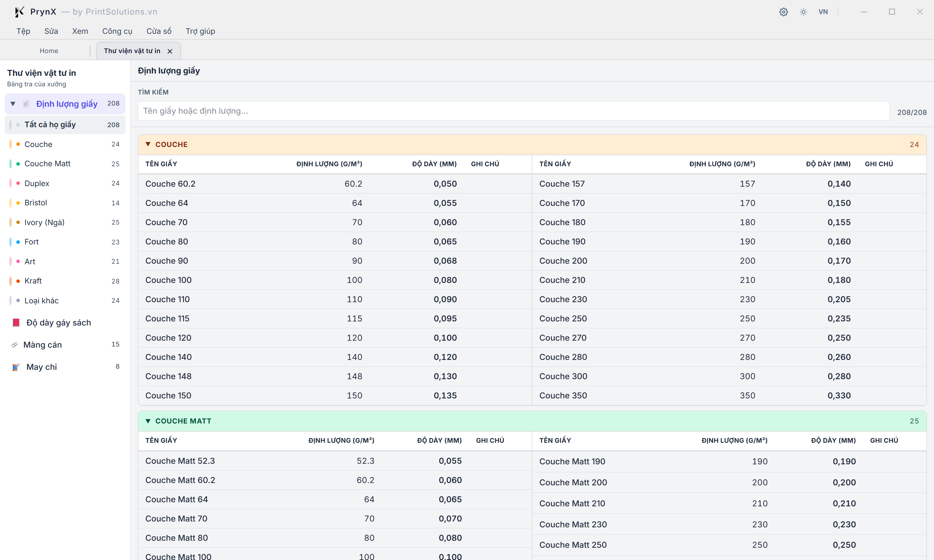This screenshot has width=934, height=560.
Task: Open the Sửa menu
Action: 51,31
